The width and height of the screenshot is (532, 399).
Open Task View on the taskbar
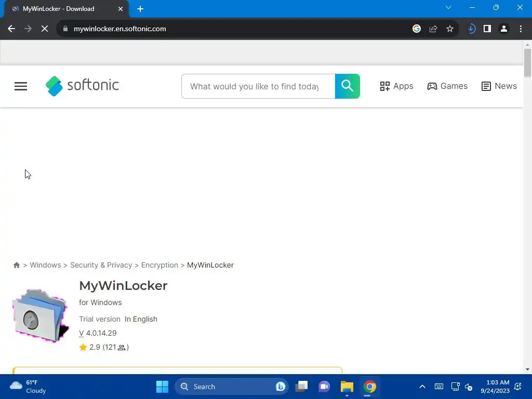tap(301, 387)
